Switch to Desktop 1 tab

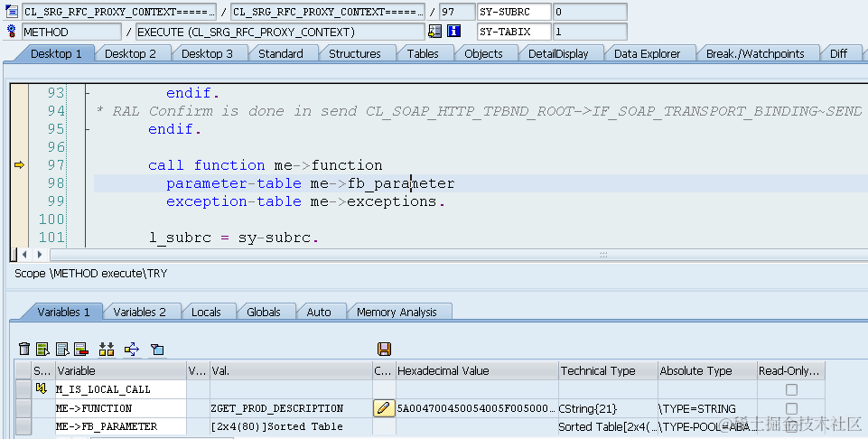click(x=56, y=53)
